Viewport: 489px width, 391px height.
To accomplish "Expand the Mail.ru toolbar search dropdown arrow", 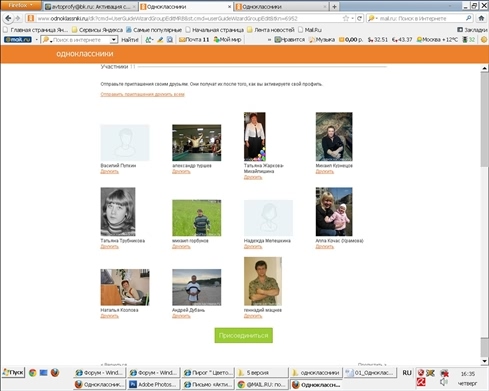I will pyautogui.click(x=114, y=40).
